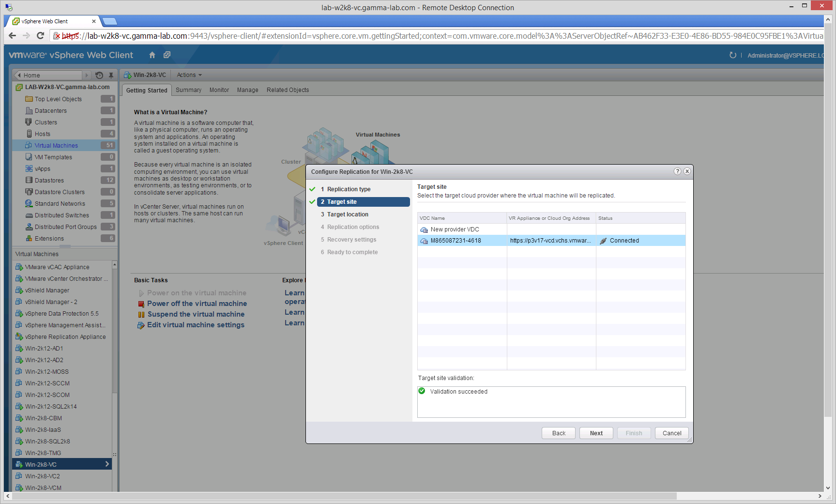The image size is (836, 504).
Task: Click the help icon in Configure Replication dialog
Action: coord(677,171)
